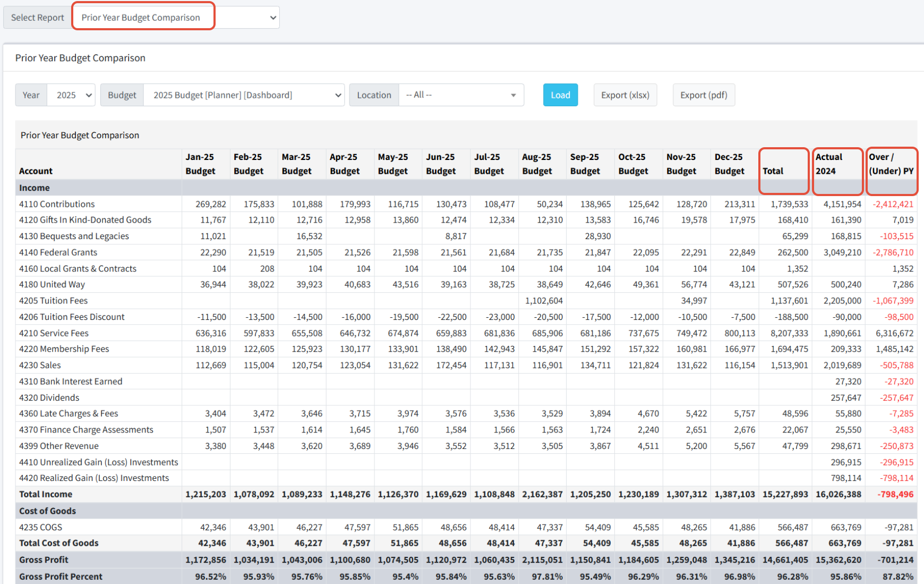The width and height of the screenshot is (924, 584).
Task: Click the Prior Year Budget Comparison page heading
Action: 80,58
